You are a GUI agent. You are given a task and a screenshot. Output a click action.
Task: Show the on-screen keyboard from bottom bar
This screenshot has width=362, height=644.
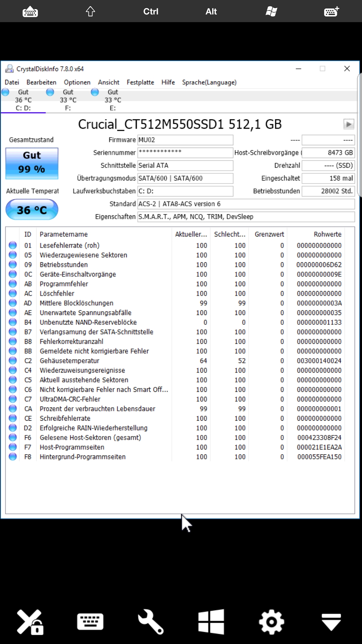tap(90, 622)
